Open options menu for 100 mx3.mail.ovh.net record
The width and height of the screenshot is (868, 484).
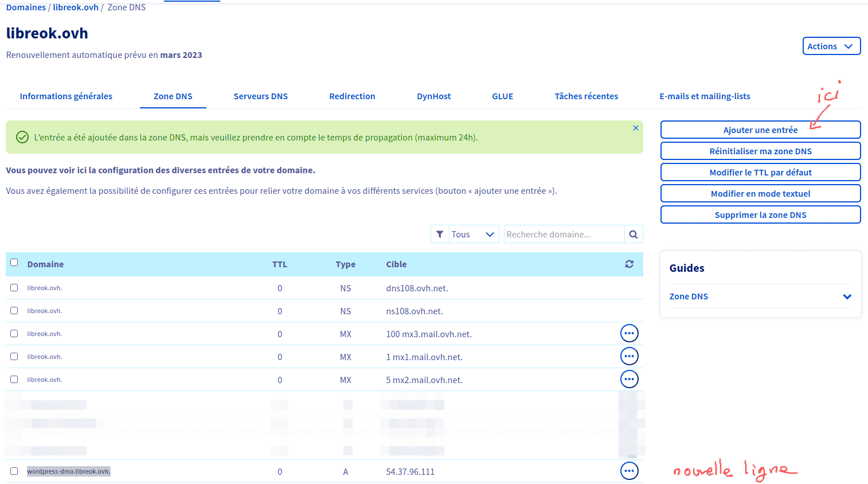click(629, 333)
